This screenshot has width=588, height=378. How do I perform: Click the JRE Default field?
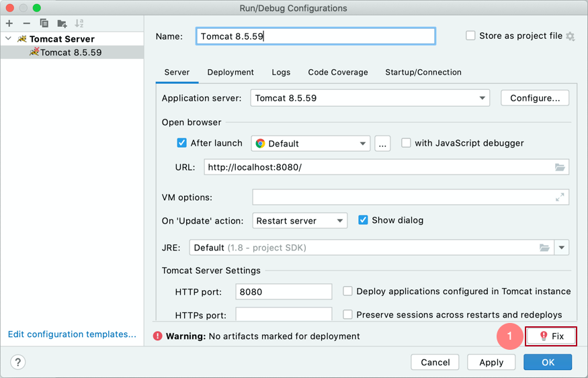(372, 248)
